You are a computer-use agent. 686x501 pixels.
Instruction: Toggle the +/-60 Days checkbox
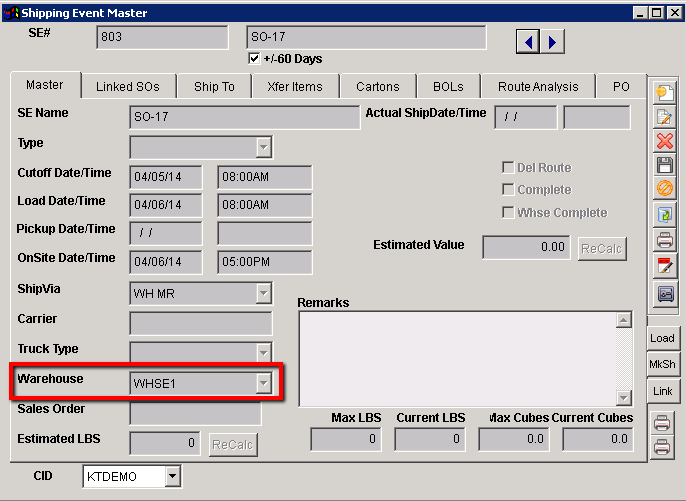pos(253,59)
